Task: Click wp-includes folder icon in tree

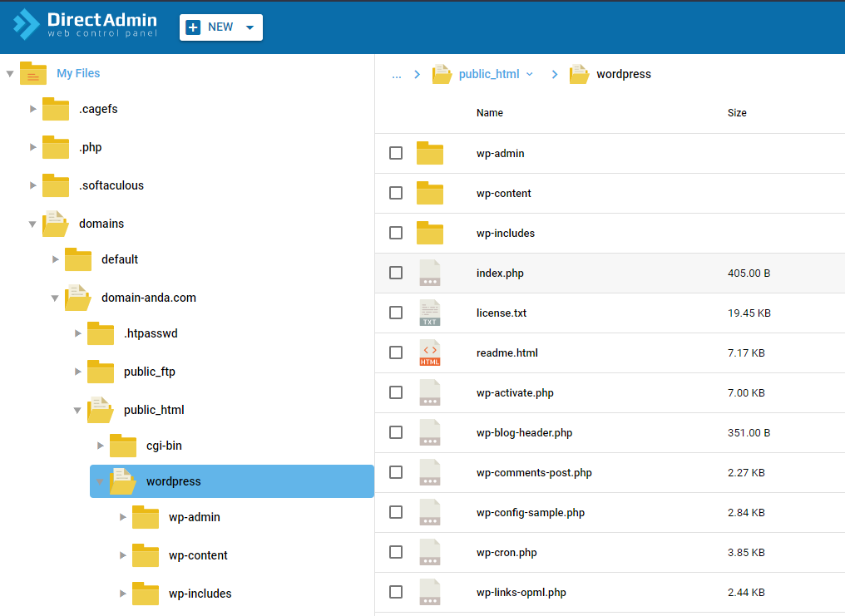Action: (x=146, y=594)
